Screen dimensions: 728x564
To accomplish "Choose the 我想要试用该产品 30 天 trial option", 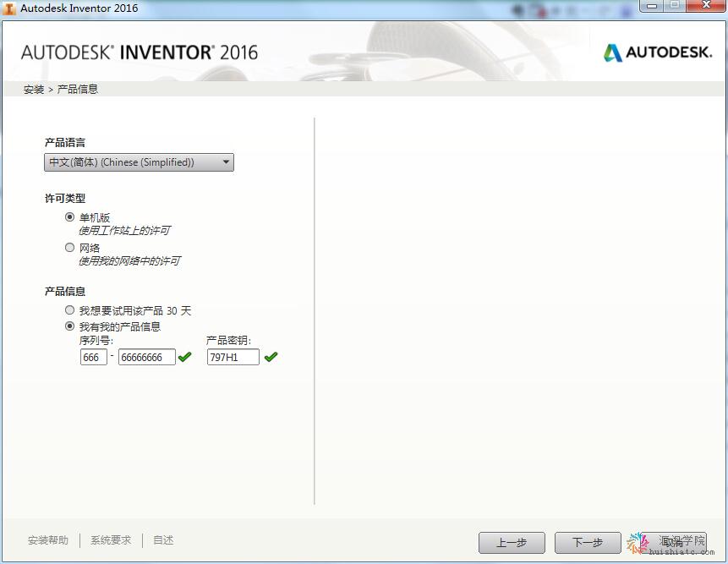I will tap(69, 310).
